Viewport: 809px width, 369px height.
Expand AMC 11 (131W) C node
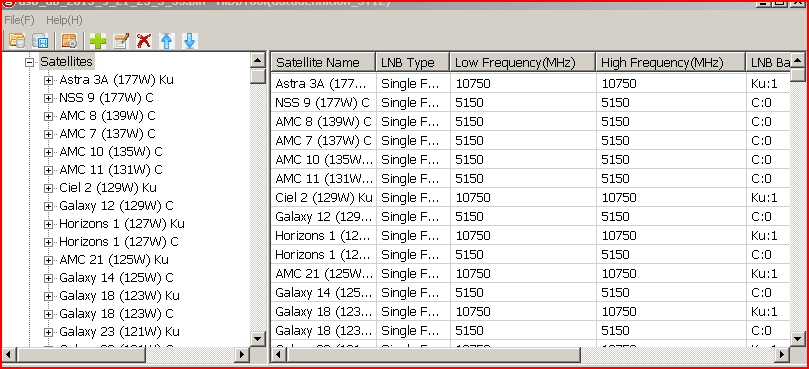tap(48, 170)
